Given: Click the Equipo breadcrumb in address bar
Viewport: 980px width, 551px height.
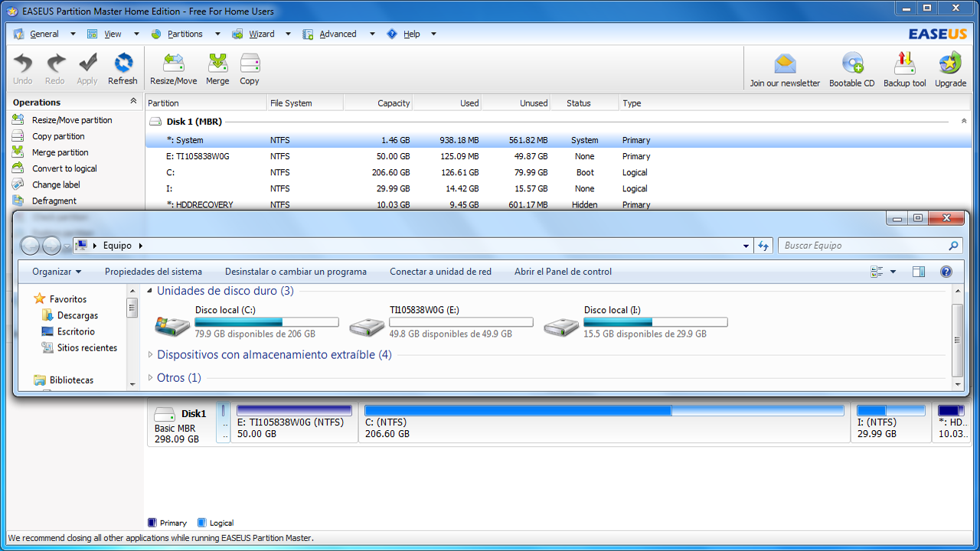Looking at the screenshot, I should (x=117, y=246).
